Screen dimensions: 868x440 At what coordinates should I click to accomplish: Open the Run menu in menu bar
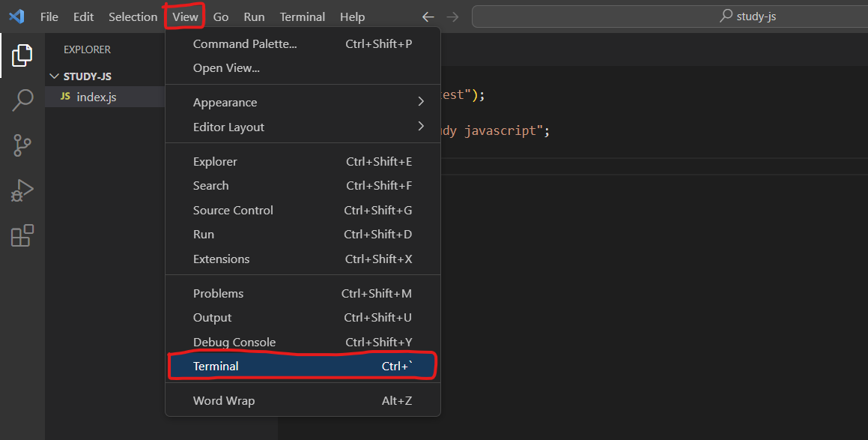click(254, 16)
